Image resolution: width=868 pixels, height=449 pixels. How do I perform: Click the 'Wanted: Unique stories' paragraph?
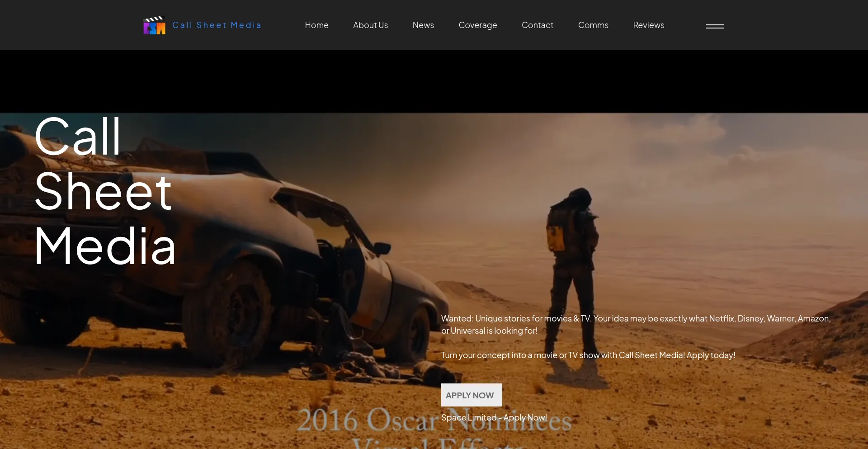pyautogui.click(x=635, y=325)
